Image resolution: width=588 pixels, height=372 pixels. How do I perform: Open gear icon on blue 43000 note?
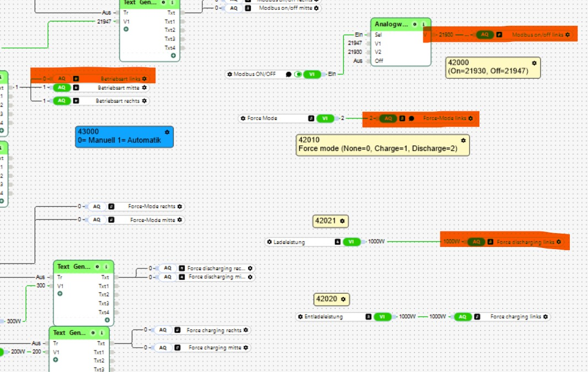(167, 132)
